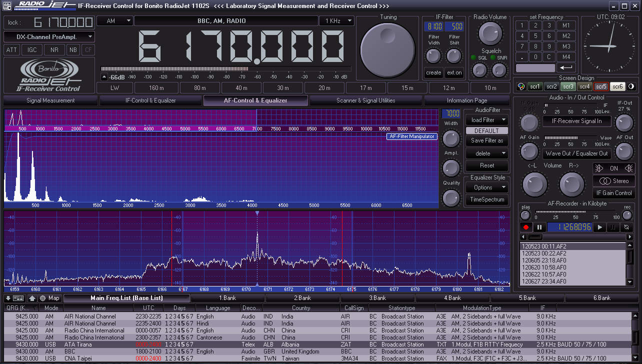The height and width of the screenshot is (364, 642).
Task: Select the 3.Bank frequency list tab
Action: tap(377, 298)
